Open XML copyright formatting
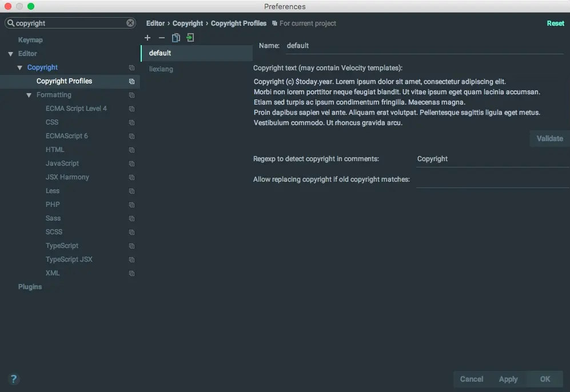 pos(53,273)
